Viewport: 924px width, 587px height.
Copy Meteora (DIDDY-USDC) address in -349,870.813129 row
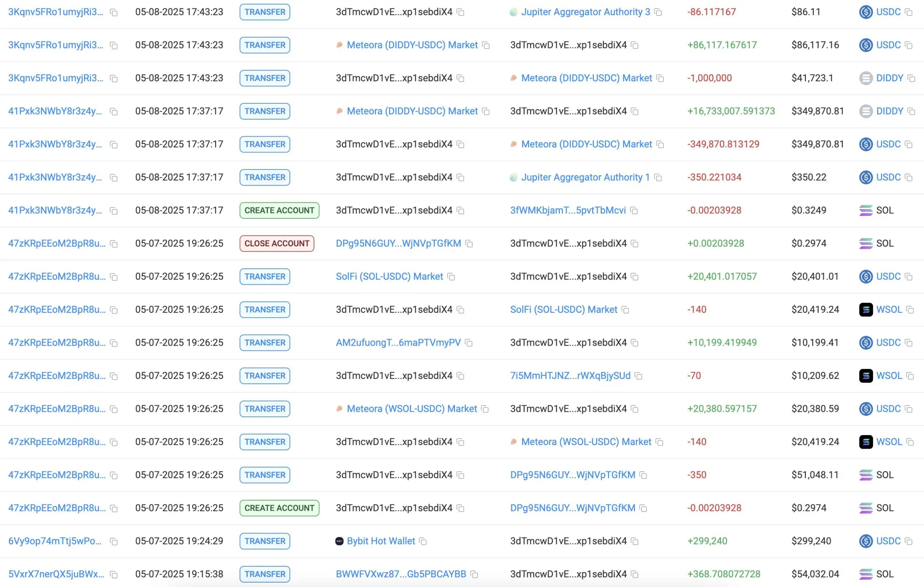pyautogui.click(x=660, y=144)
